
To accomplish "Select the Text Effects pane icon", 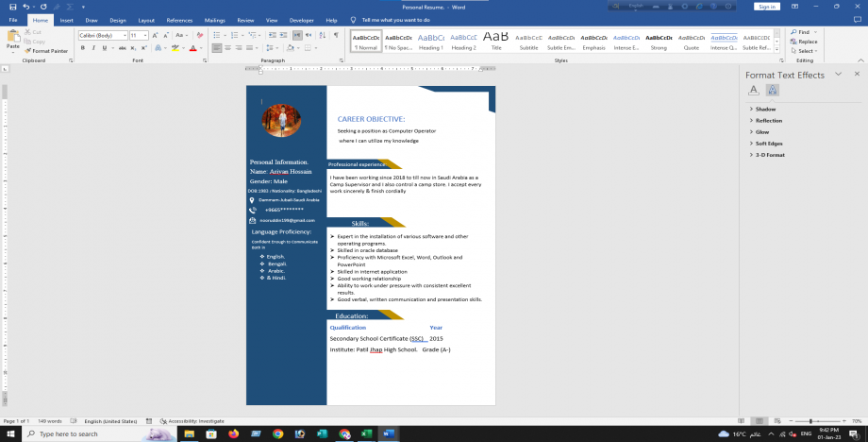I will 772,91.
